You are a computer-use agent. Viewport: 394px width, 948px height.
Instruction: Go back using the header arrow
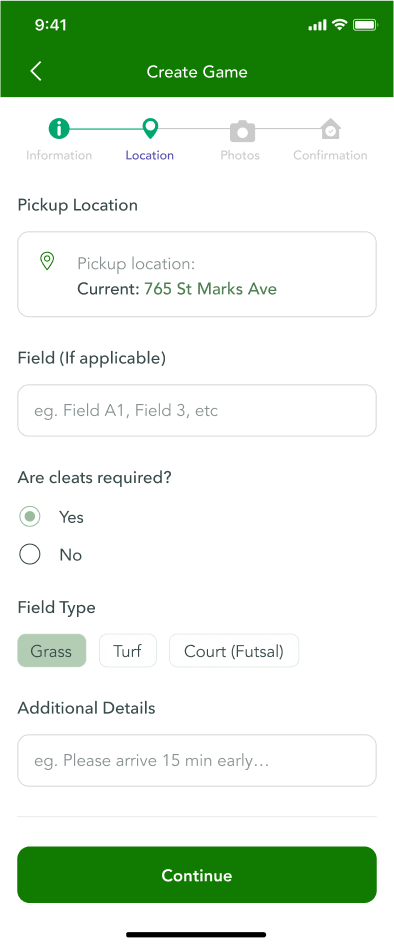36,71
